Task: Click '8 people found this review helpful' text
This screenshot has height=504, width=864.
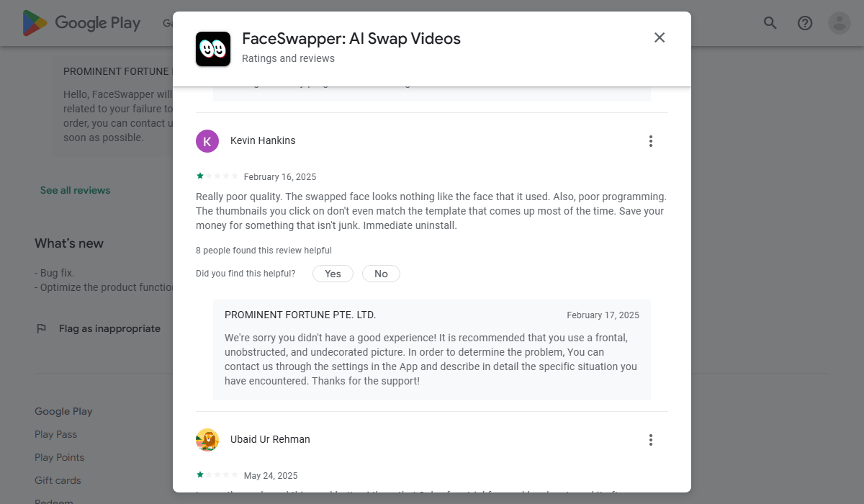Action: [x=264, y=251]
